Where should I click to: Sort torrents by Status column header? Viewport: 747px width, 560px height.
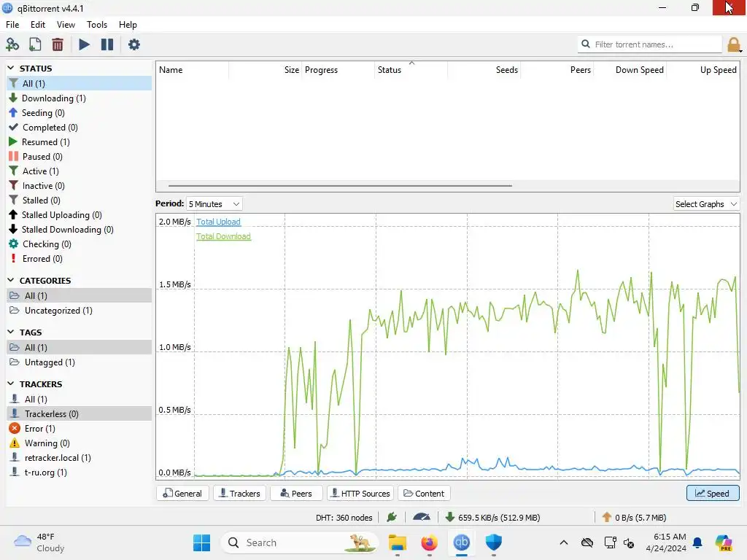click(x=411, y=70)
